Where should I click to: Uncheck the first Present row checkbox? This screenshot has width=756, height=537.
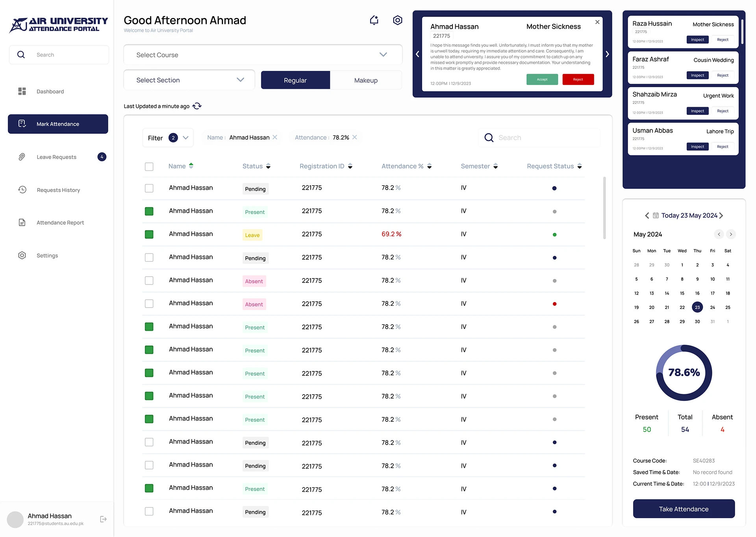149,211
